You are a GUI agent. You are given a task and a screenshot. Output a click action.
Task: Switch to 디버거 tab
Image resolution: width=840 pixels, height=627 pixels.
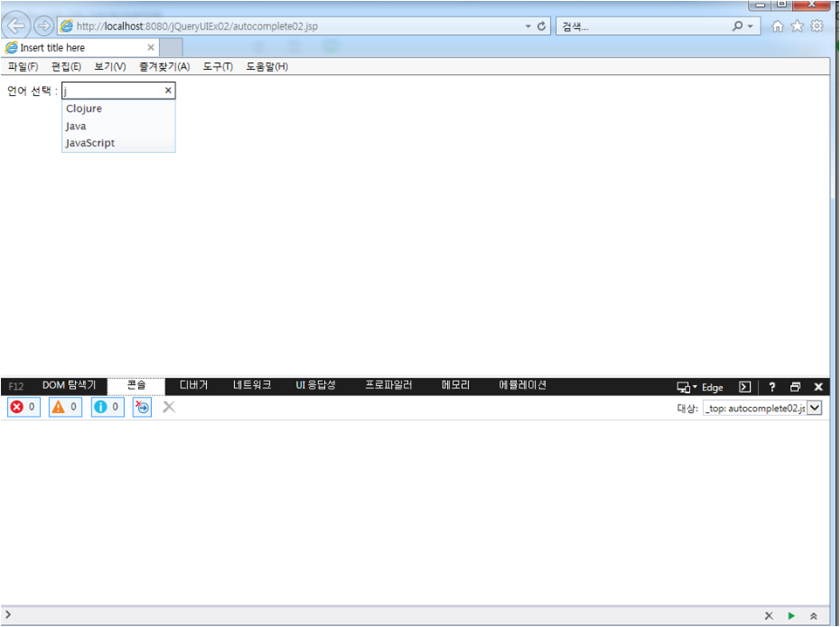193,385
